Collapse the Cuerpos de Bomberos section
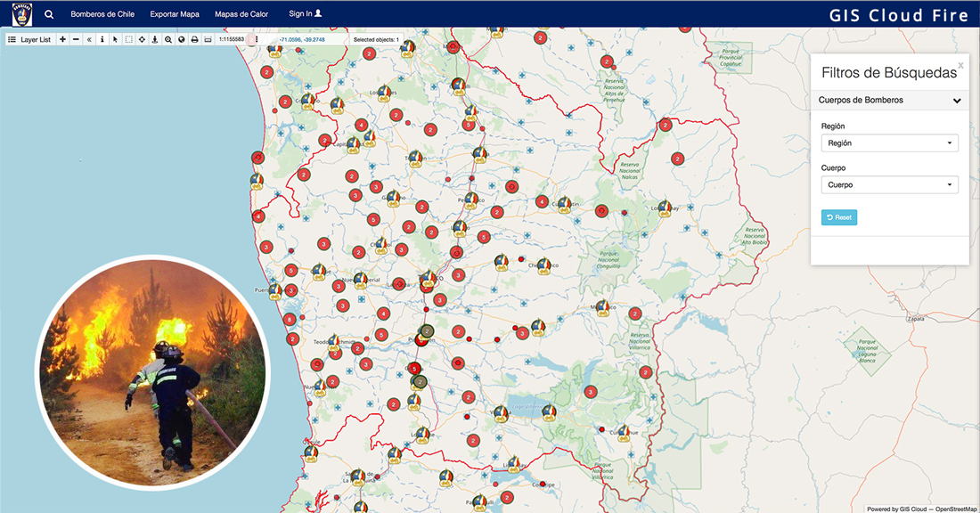Screen dimensions: 980x513 (x=956, y=101)
